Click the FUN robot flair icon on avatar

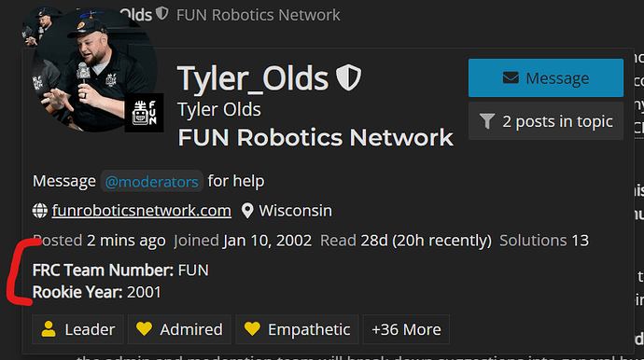pos(144,113)
